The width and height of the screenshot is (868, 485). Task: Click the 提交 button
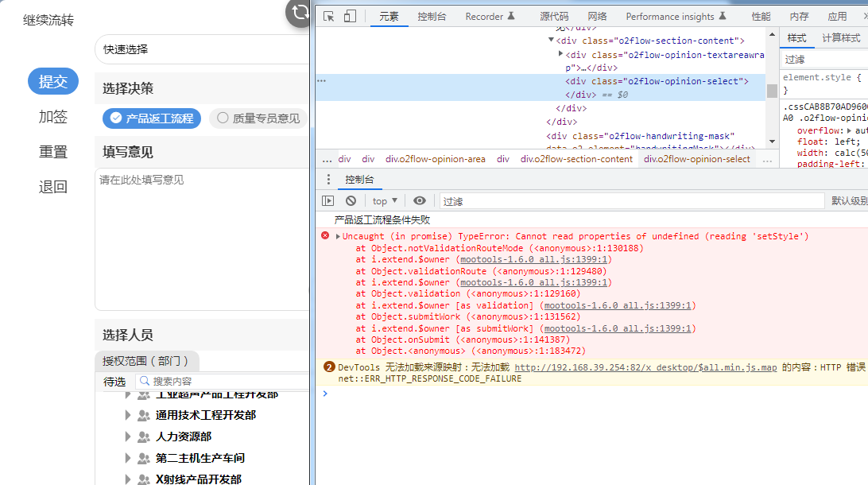(x=53, y=81)
